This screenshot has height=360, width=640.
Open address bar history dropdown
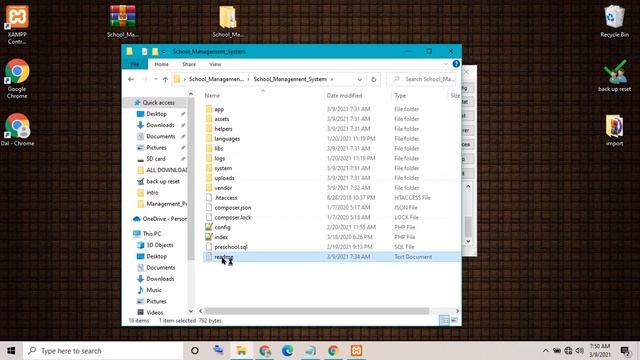click(360, 80)
